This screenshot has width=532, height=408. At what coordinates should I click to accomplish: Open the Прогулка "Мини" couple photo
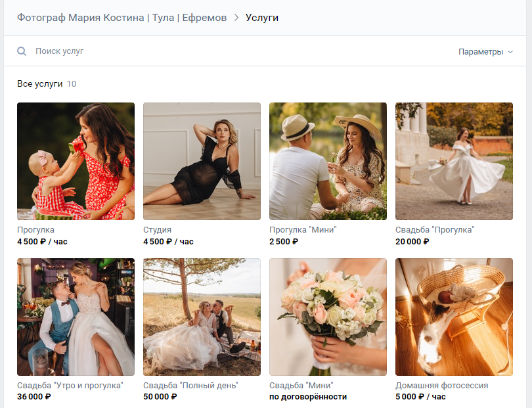328,161
